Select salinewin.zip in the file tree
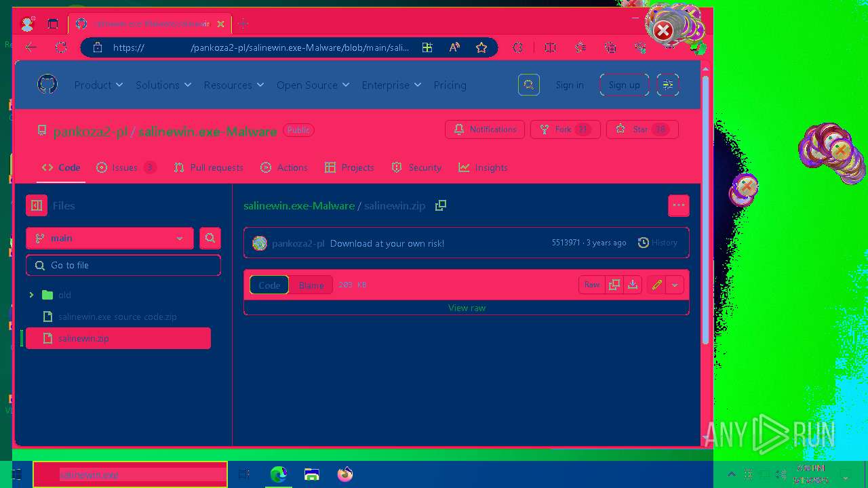 pyautogui.click(x=118, y=338)
